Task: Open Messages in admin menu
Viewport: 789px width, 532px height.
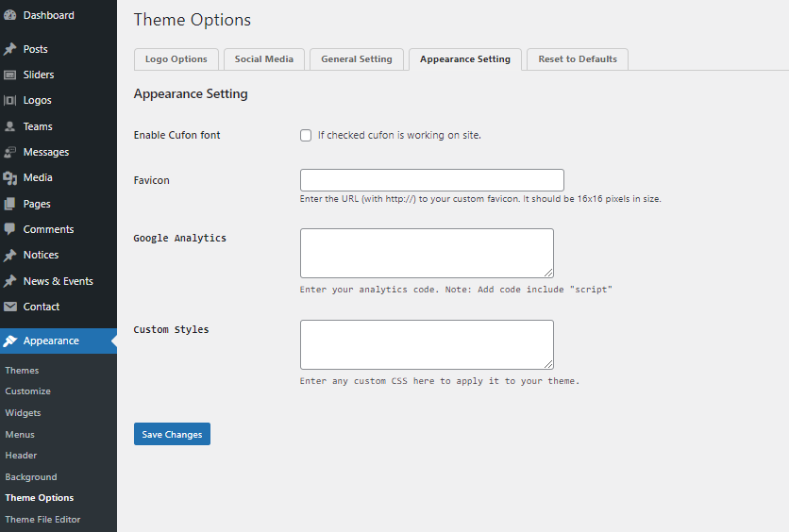Action: [46, 152]
